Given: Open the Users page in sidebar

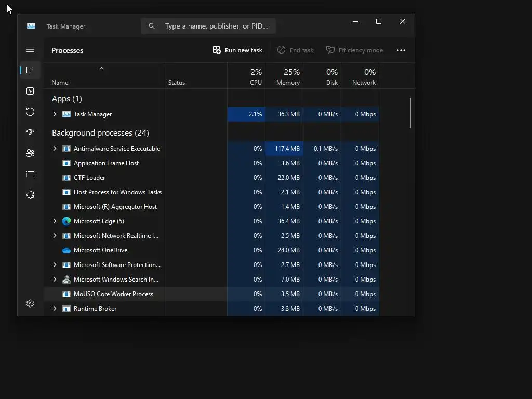Looking at the screenshot, I should pyautogui.click(x=30, y=153).
